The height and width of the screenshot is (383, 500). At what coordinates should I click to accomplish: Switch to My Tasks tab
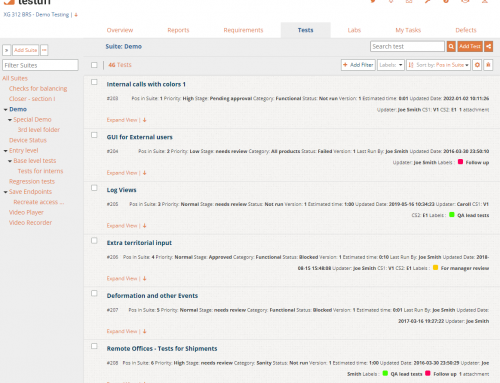(408, 30)
